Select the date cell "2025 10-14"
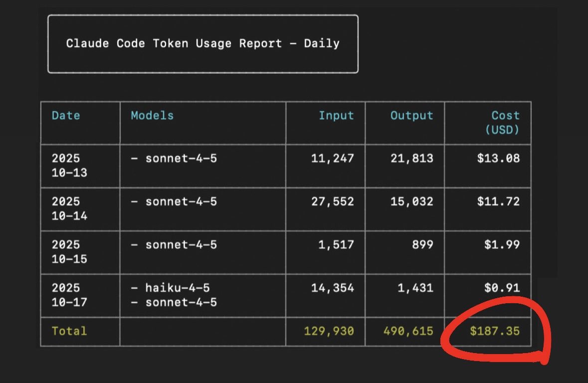588x383 pixels. (x=69, y=208)
